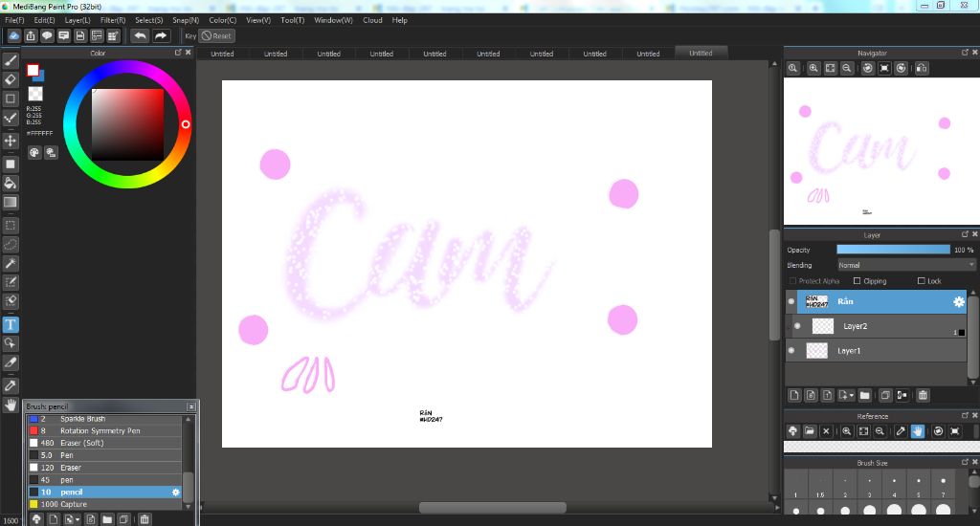This screenshot has height=526, width=980.
Task: Open add-brush dropdown arrow in brush panel
Action: (78, 519)
